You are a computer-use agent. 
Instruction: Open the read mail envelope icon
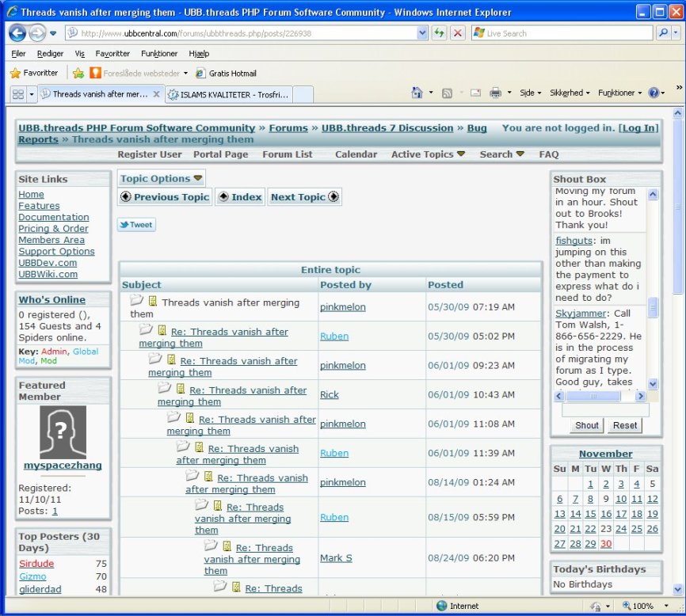(475, 93)
